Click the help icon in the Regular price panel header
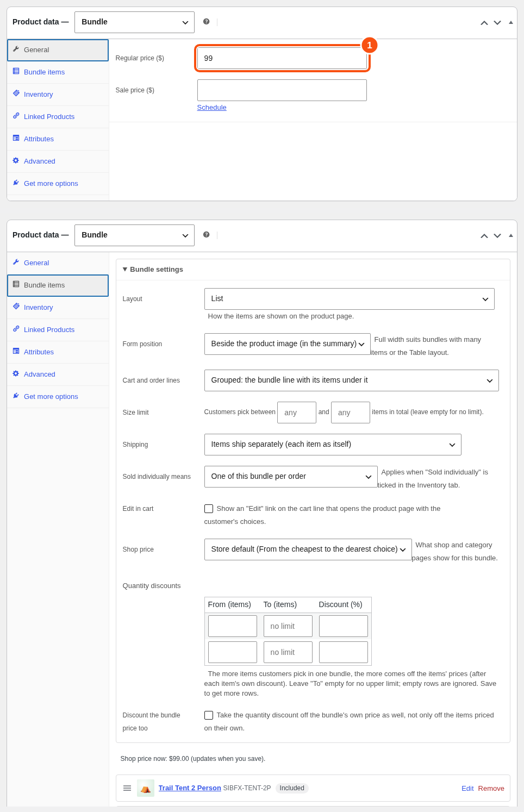This screenshot has height=812, width=524. coord(207,22)
